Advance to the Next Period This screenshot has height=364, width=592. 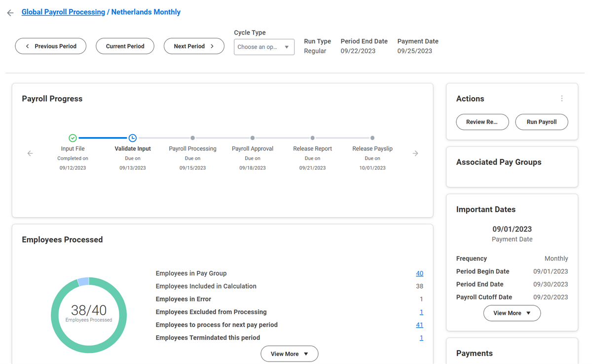point(194,46)
